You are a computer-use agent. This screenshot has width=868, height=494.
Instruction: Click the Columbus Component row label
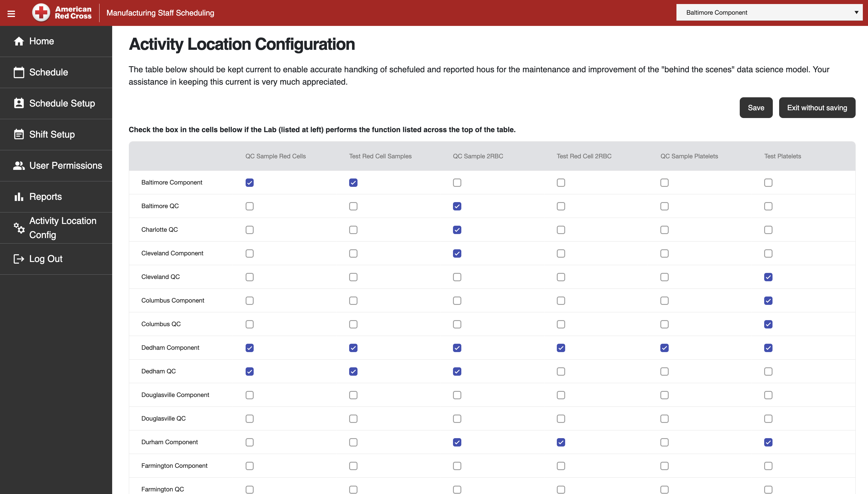click(173, 300)
